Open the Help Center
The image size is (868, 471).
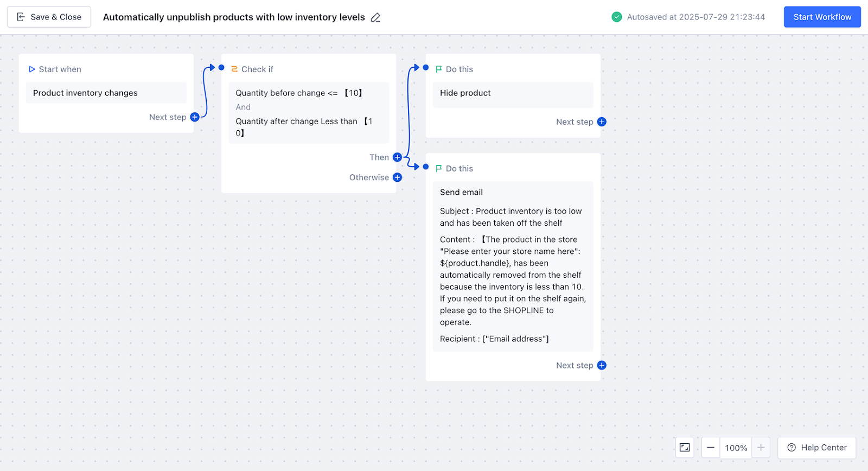[x=816, y=448]
